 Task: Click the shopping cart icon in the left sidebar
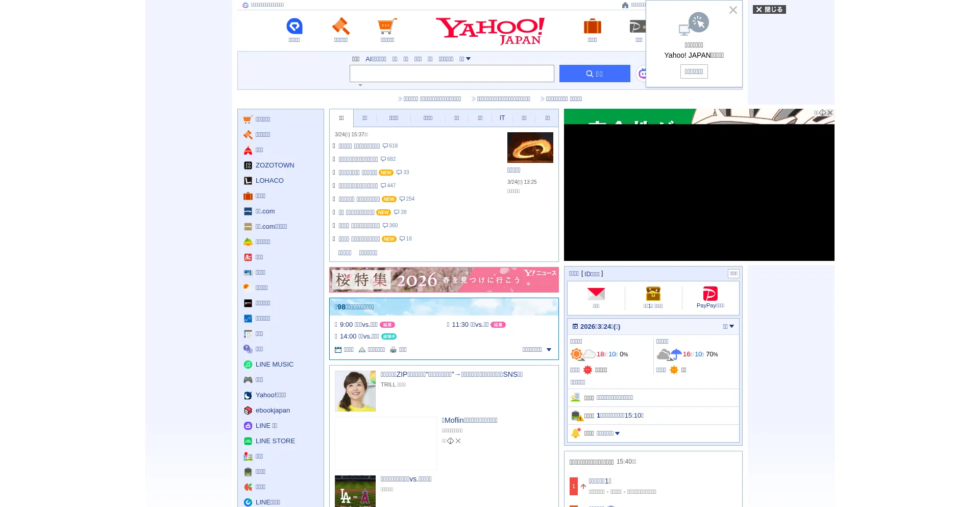click(248, 119)
